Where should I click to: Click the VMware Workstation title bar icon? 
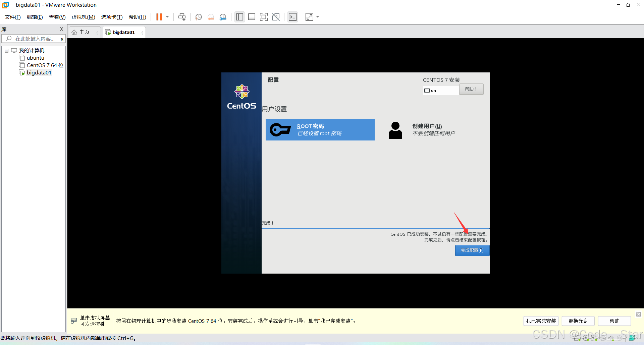pyautogui.click(x=6, y=5)
